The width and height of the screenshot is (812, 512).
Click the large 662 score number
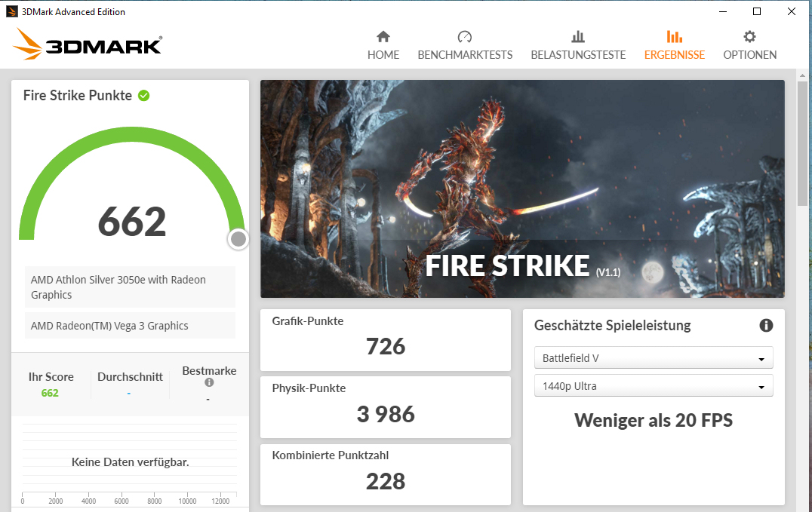point(132,222)
